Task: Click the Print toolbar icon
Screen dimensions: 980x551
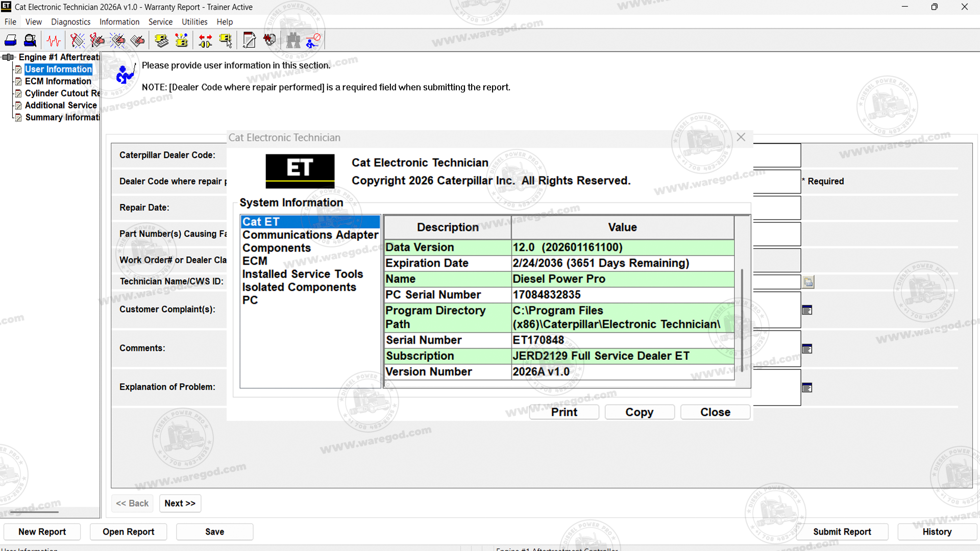Action: click(x=11, y=40)
